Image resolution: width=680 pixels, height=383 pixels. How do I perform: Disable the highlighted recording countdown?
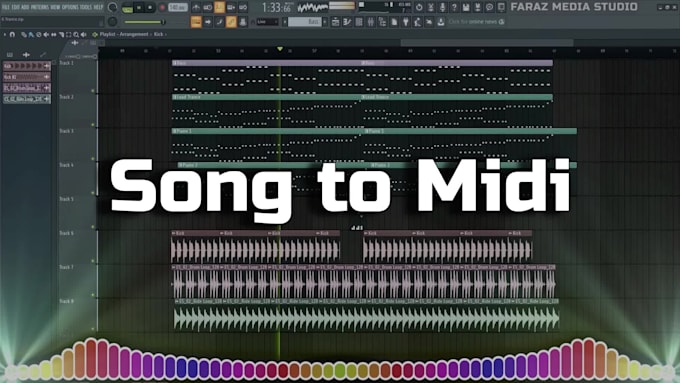pos(219,7)
